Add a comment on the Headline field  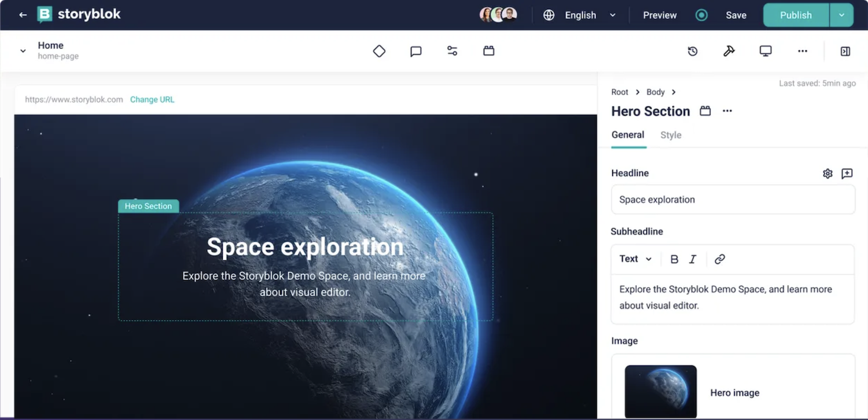847,174
